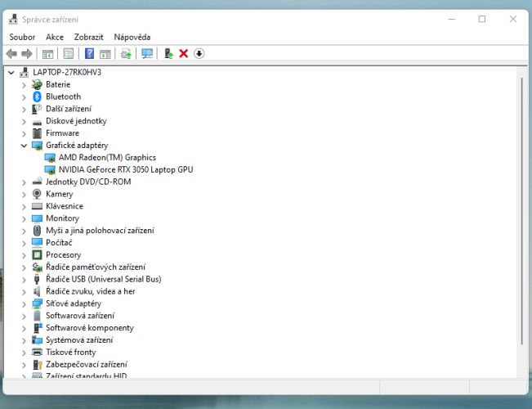
Task: Expand the Klávesnice chevron
Action: (24, 207)
